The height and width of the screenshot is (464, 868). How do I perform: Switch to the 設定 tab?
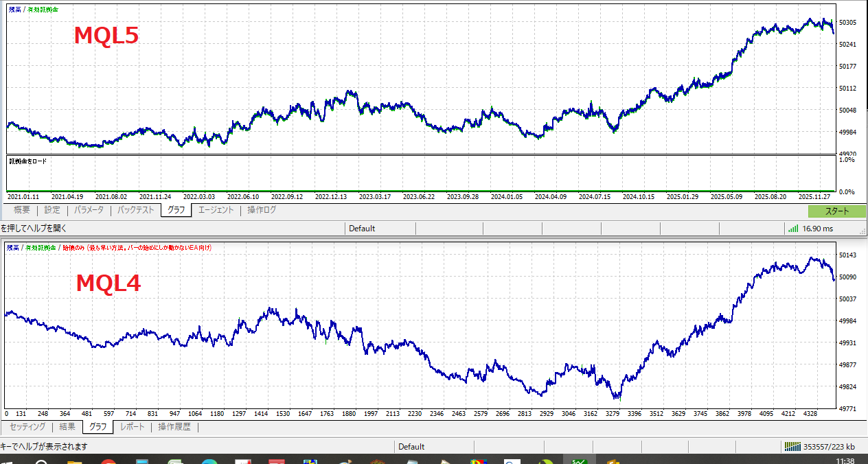point(52,210)
